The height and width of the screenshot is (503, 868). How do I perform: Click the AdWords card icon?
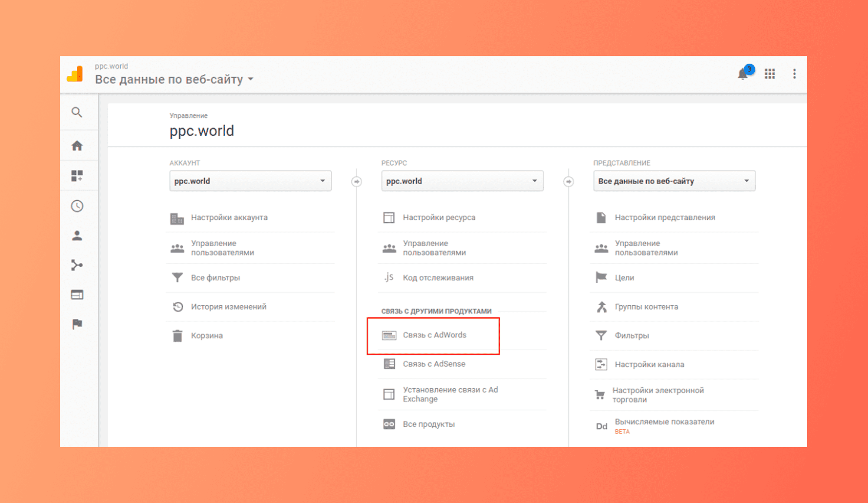[389, 335]
